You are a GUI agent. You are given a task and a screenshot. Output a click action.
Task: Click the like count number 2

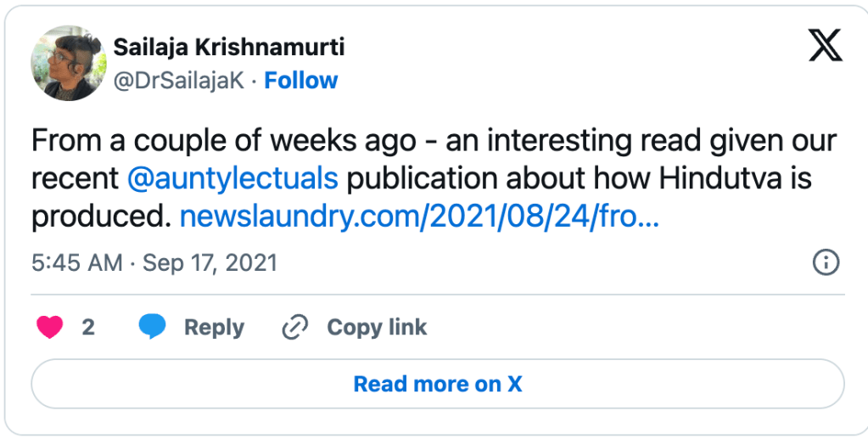tap(88, 328)
